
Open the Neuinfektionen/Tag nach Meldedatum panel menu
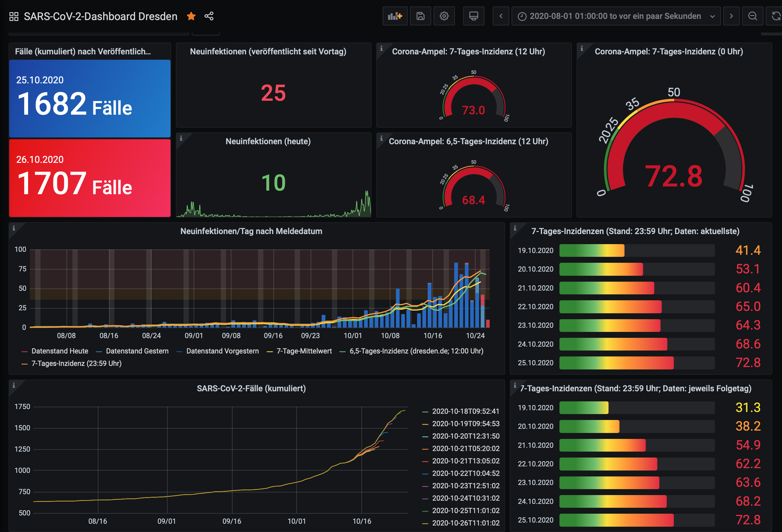[x=251, y=231]
